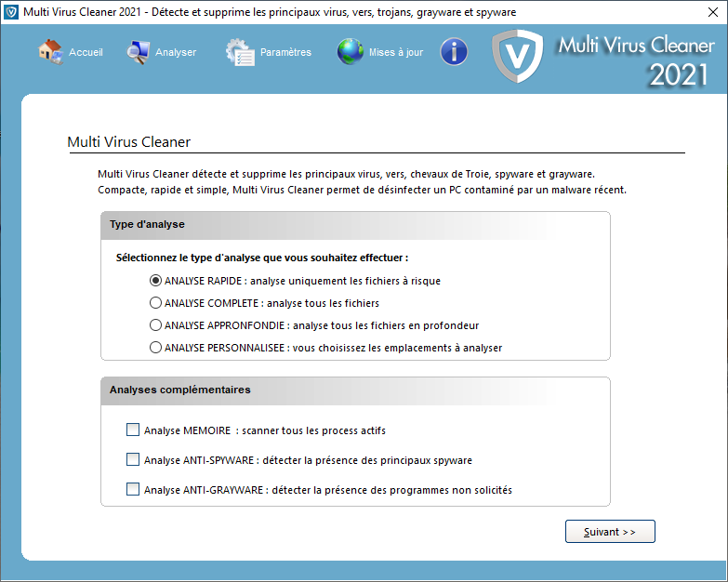Go to the Accueil text label
The height and width of the screenshot is (582, 728).
coord(86,52)
